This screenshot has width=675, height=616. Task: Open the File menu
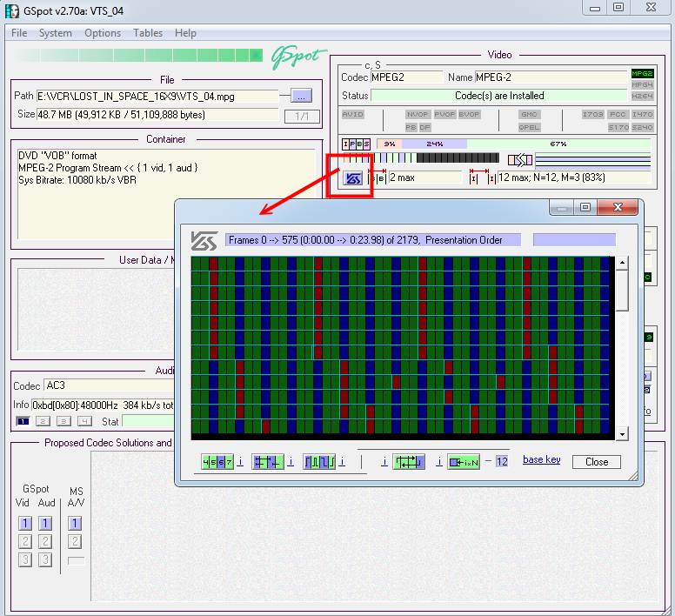19,33
